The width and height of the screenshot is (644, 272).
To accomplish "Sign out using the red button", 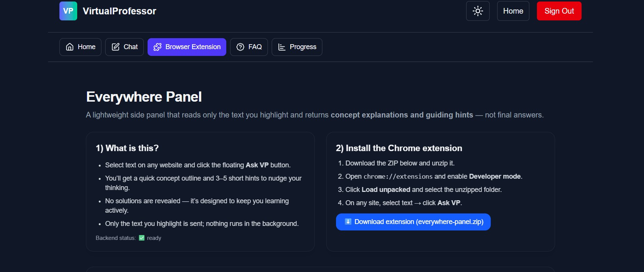I will coord(559,11).
